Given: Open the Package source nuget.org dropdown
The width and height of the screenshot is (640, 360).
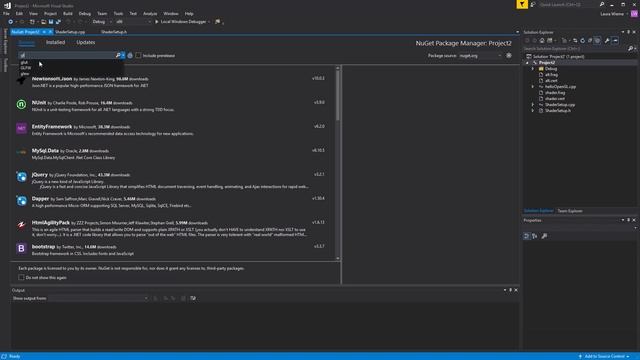Looking at the screenshot, I should (480, 56).
